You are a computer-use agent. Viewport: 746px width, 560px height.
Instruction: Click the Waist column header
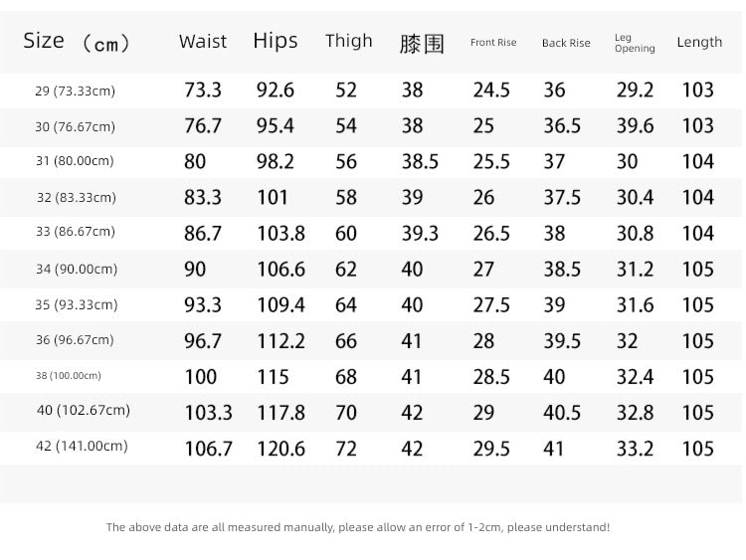(203, 42)
